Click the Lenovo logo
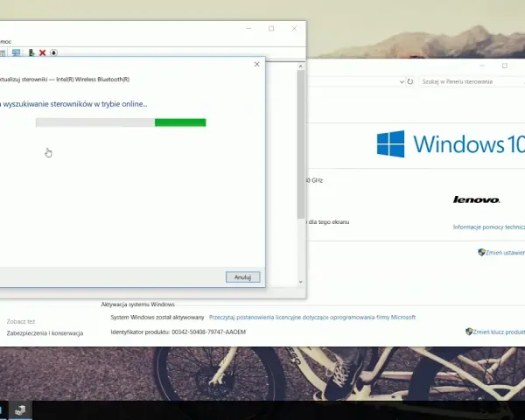Screen dimensions: 525x420 [x=477, y=200]
